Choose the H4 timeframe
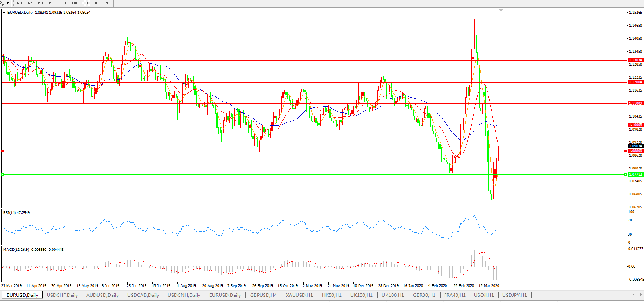Image resolution: width=644 pixels, height=302 pixels. (75, 3)
